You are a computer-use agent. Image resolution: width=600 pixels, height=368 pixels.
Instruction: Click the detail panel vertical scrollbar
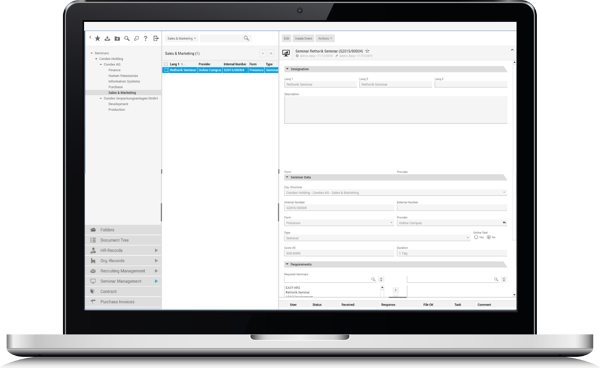tap(514, 179)
